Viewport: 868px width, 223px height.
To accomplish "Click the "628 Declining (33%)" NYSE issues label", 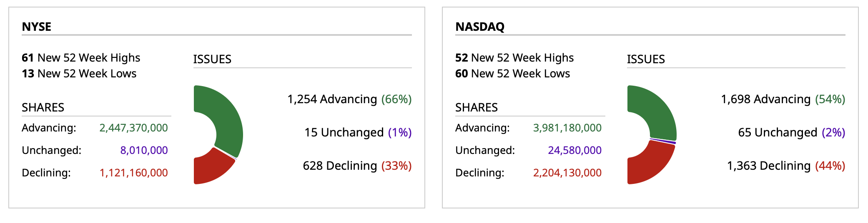I will click(x=357, y=166).
